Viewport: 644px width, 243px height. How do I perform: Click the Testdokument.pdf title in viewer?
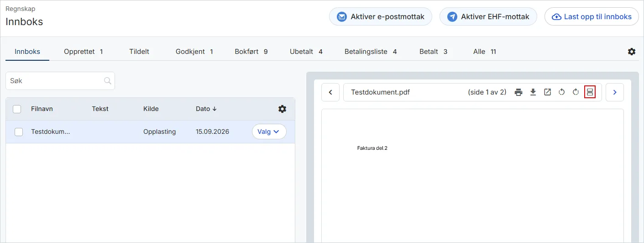[380, 92]
